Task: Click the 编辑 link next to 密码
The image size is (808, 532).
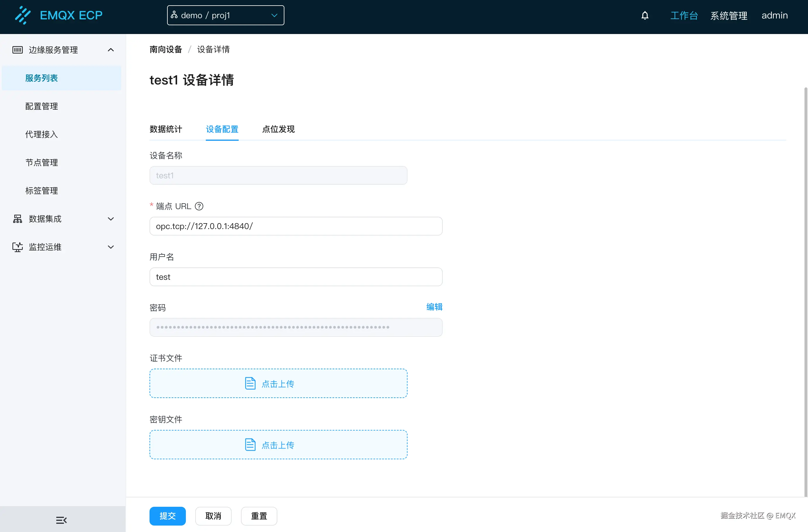Action: (434, 306)
